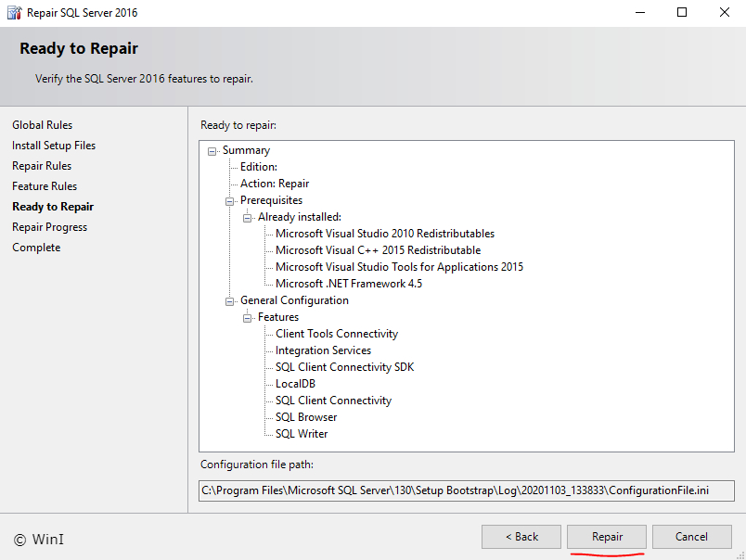746x560 pixels.
Task: Cancel the repair wizard
Action: [x=691, y=536]
